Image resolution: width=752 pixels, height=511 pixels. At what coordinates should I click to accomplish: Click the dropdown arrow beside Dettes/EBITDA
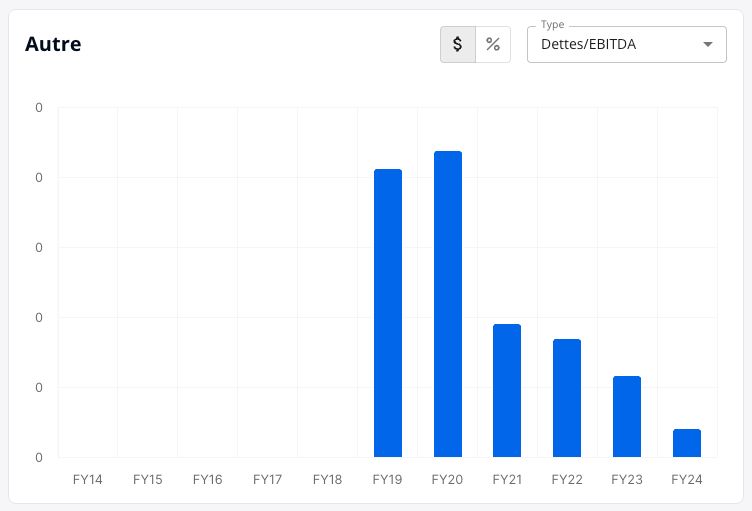pos(707,44)
